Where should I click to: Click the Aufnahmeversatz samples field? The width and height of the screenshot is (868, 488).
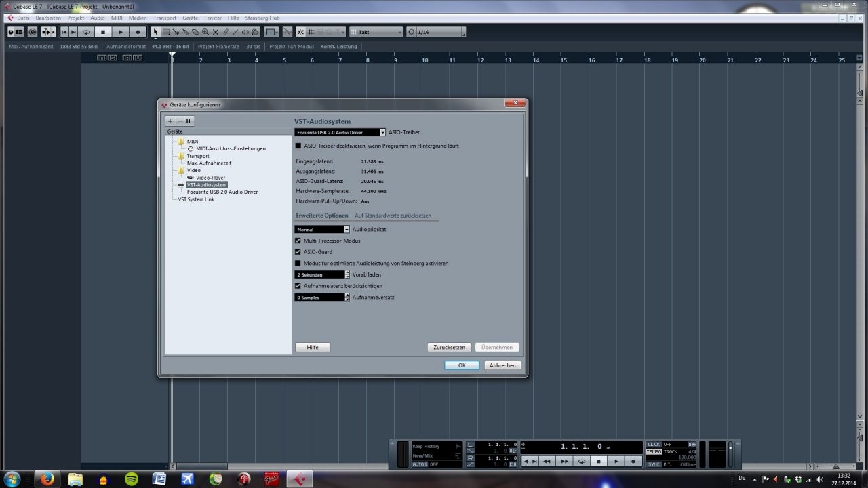click(x=322, y=297)
